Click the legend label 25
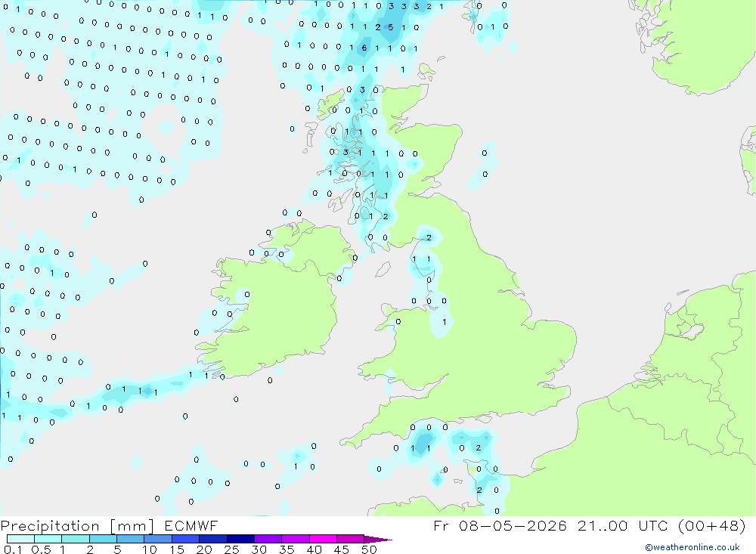 (231, 549)
